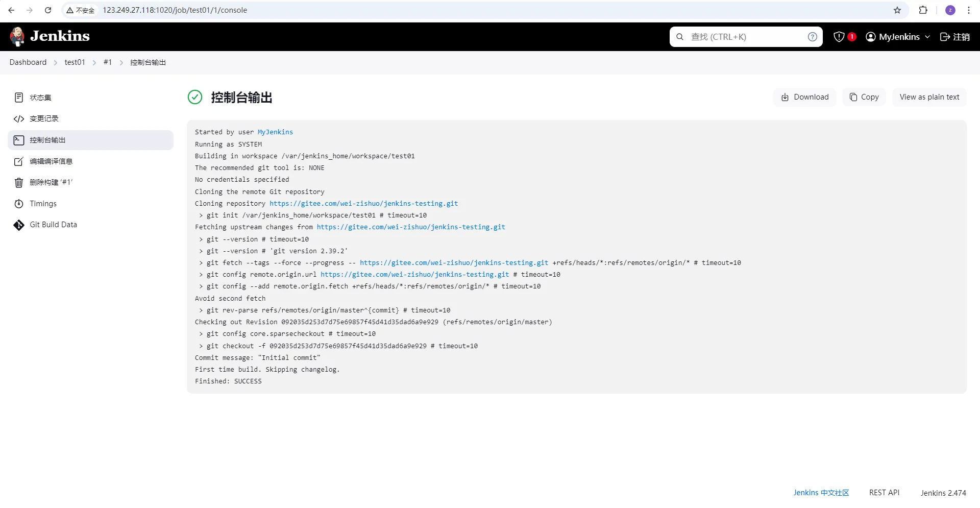This screenshot has width=980, height=508.
Task: Open 状态集 in the sidebar
Action: 91,98
